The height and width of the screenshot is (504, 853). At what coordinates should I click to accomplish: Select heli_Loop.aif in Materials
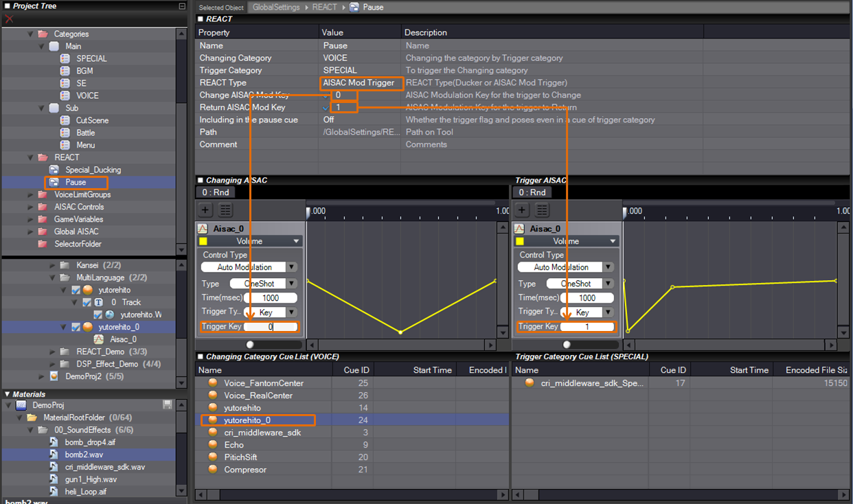click(x=86, y=492)
